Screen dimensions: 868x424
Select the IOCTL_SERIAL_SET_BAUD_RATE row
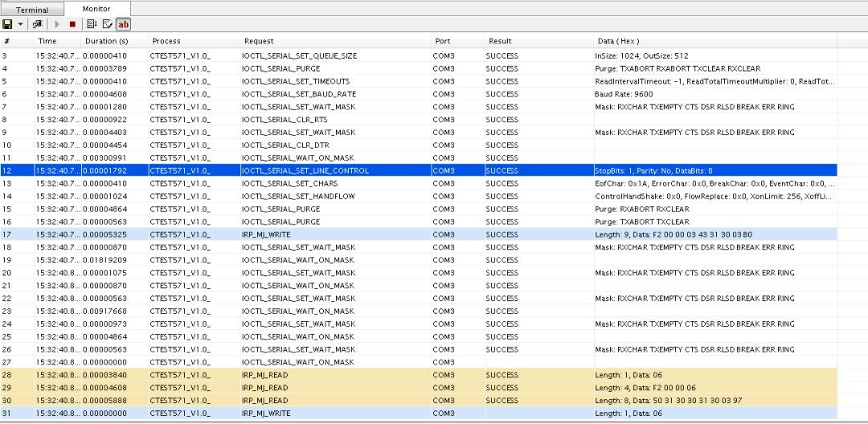(299, 94)
